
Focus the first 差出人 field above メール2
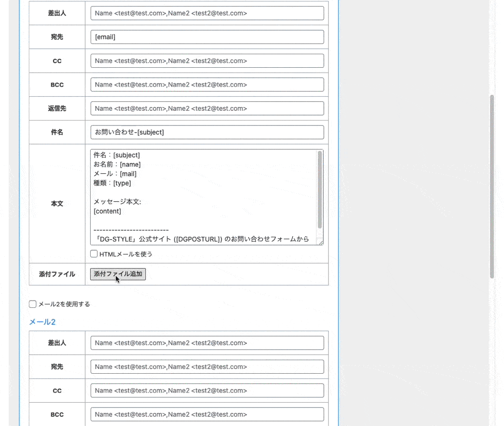[x=207, y=13]
